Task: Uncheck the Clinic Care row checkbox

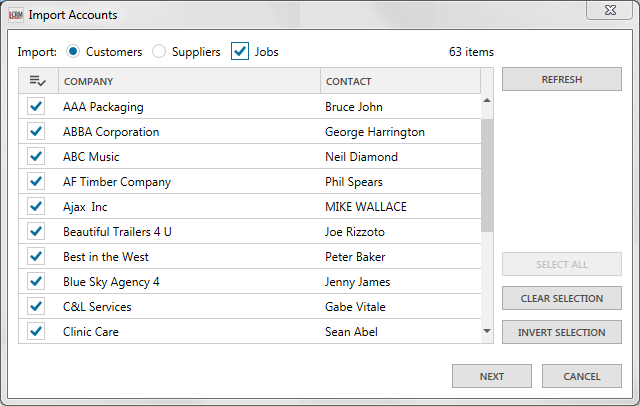Action: pyautogui.click(x=37, y=331)
